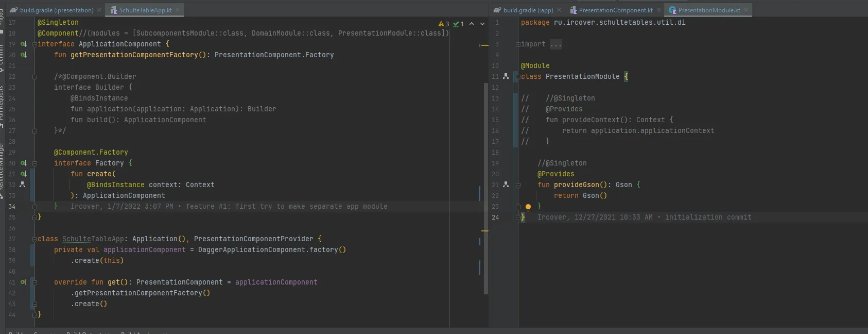Switch to build.gradle (:app) tab
This screenshot has height=334, width=868.
528,10
